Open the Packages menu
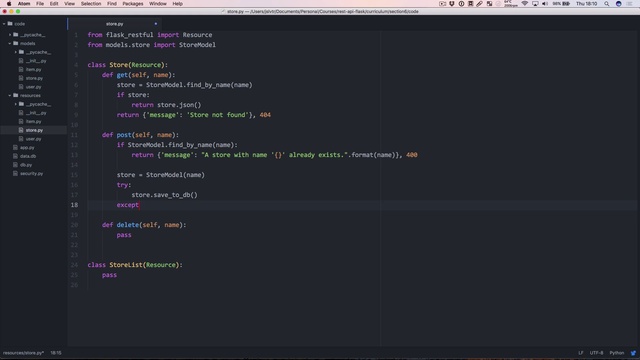 click(133, 4)
